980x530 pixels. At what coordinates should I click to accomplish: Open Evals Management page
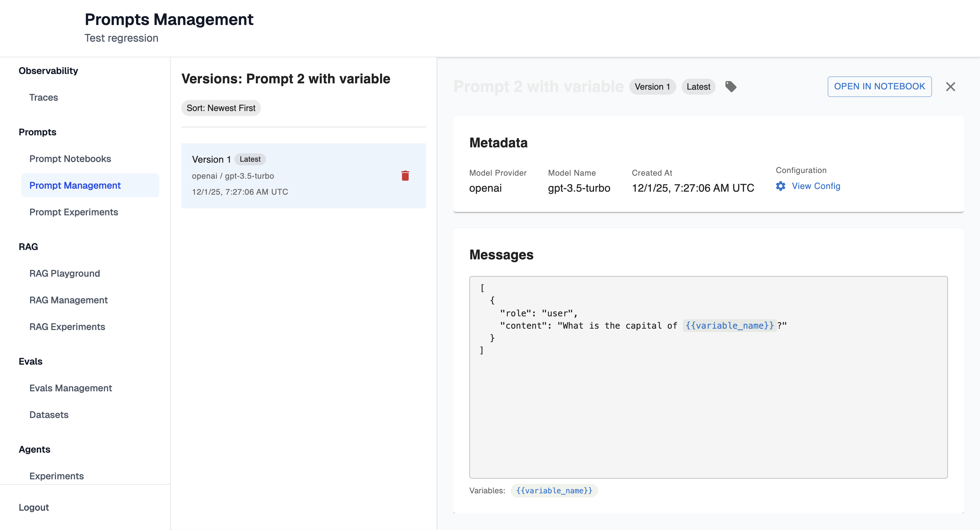[70, 388]
